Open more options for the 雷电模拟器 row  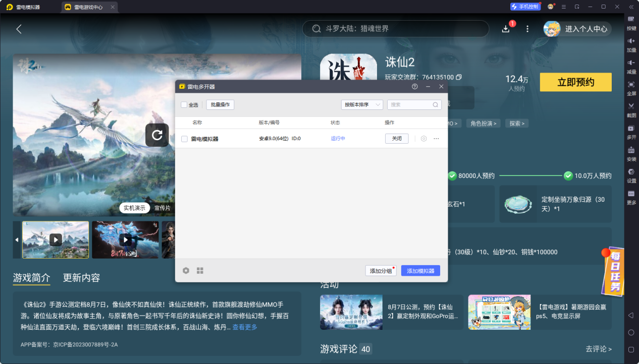pos(436,139)
